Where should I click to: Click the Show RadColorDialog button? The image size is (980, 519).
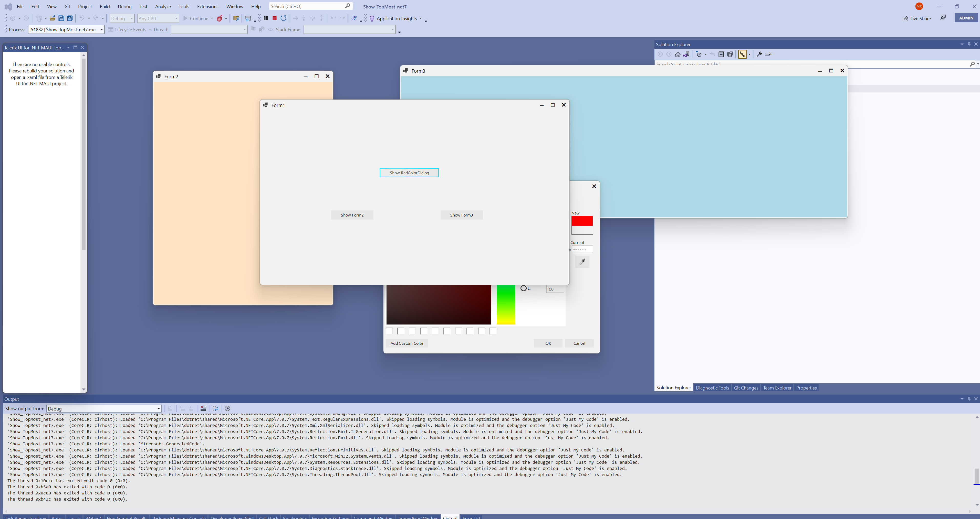click(409, 173)
